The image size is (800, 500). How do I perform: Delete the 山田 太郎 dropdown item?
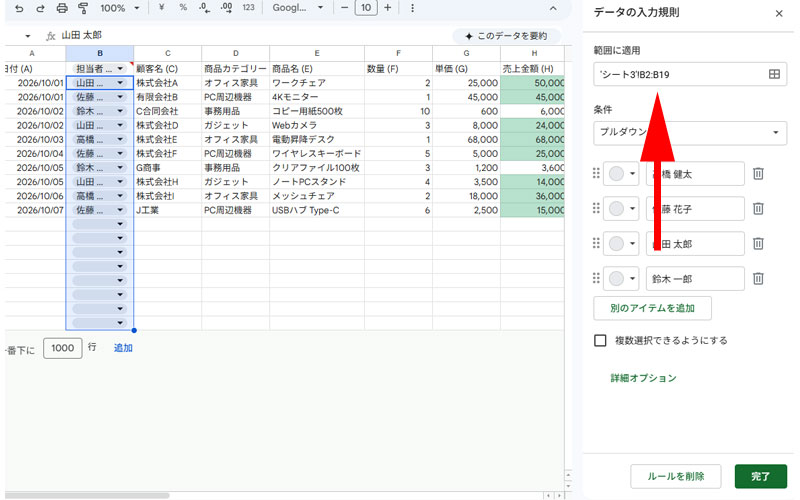click(758, 244)
